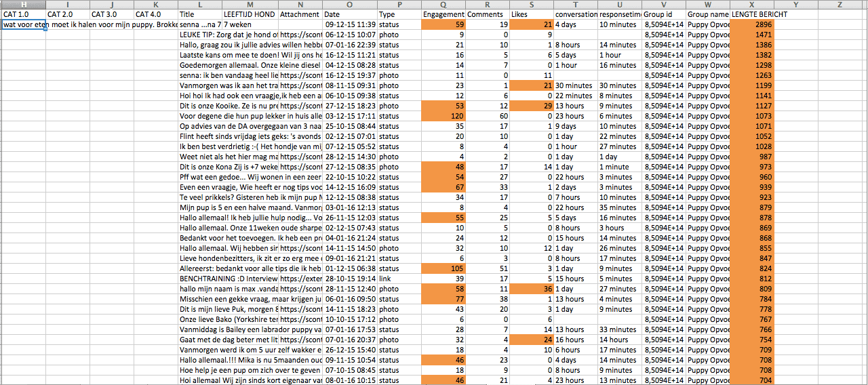Select the highlighted likes value 36
The width and height of the screenshot is (868, 385).
[x=531, y=289]
